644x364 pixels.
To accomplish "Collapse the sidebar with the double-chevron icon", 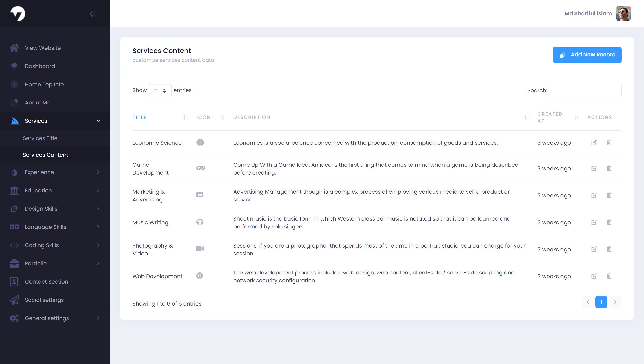I will (93, 13).
